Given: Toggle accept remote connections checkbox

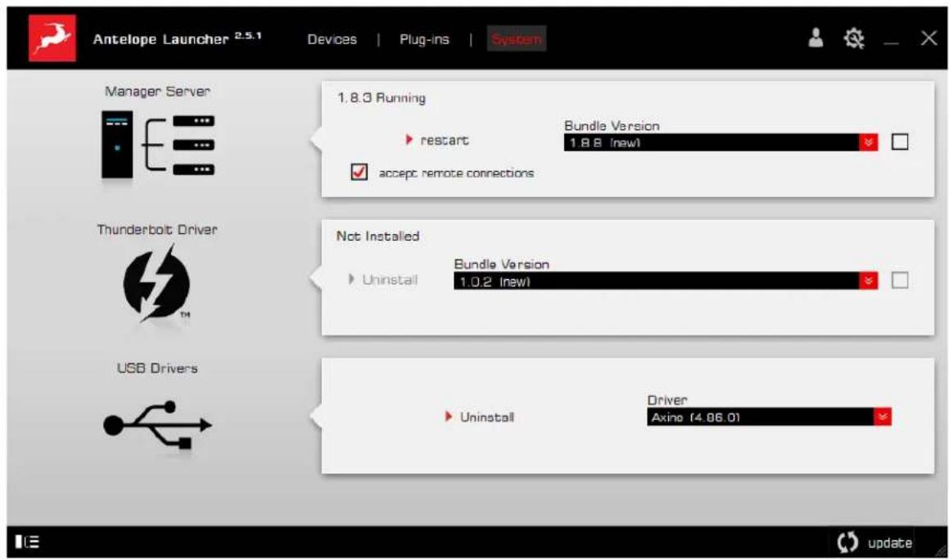Looking at the screenshot, I should click(359, 172).
